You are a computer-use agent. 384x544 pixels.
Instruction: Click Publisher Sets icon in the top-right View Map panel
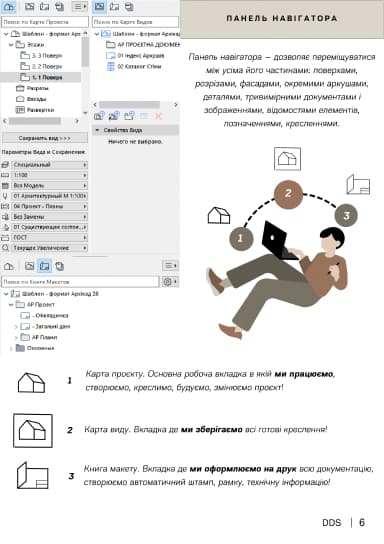[129, 7]
